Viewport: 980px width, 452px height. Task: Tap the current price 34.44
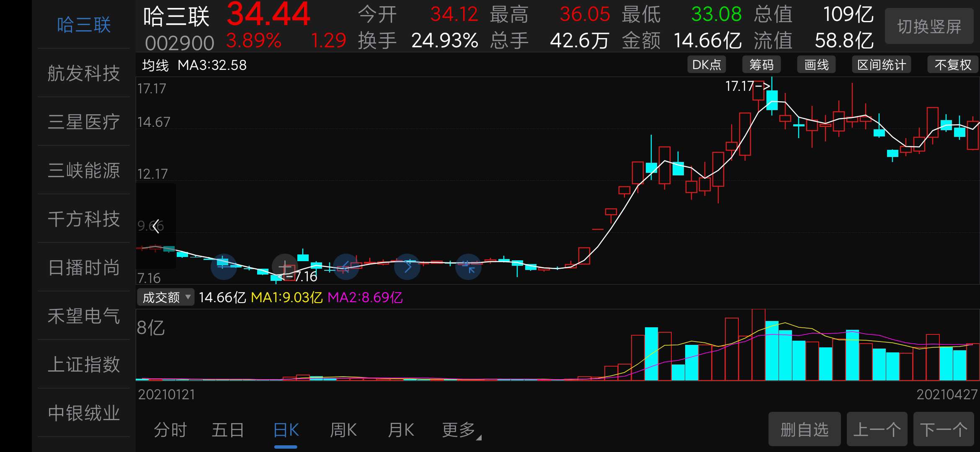268,15
